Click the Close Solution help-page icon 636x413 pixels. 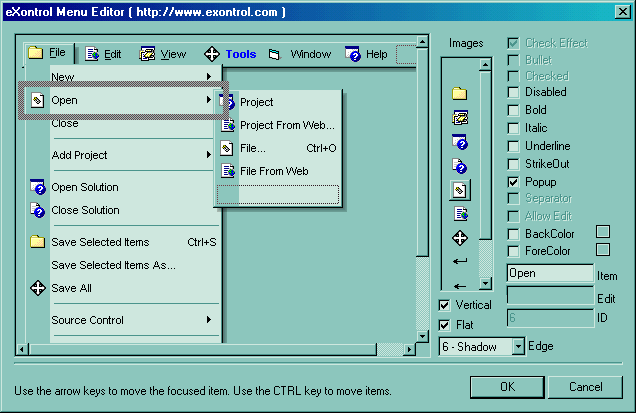[38, 210]
